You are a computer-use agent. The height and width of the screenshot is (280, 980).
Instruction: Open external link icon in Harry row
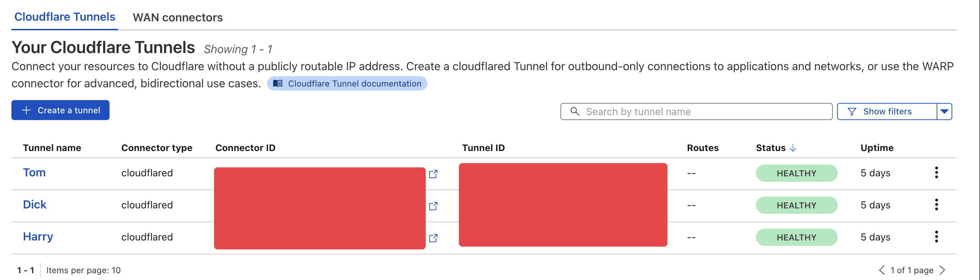tap(433, 238)
